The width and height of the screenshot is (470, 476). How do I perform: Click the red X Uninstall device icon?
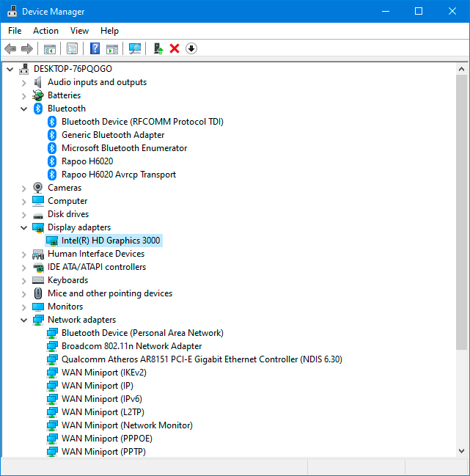coord(175,48)
